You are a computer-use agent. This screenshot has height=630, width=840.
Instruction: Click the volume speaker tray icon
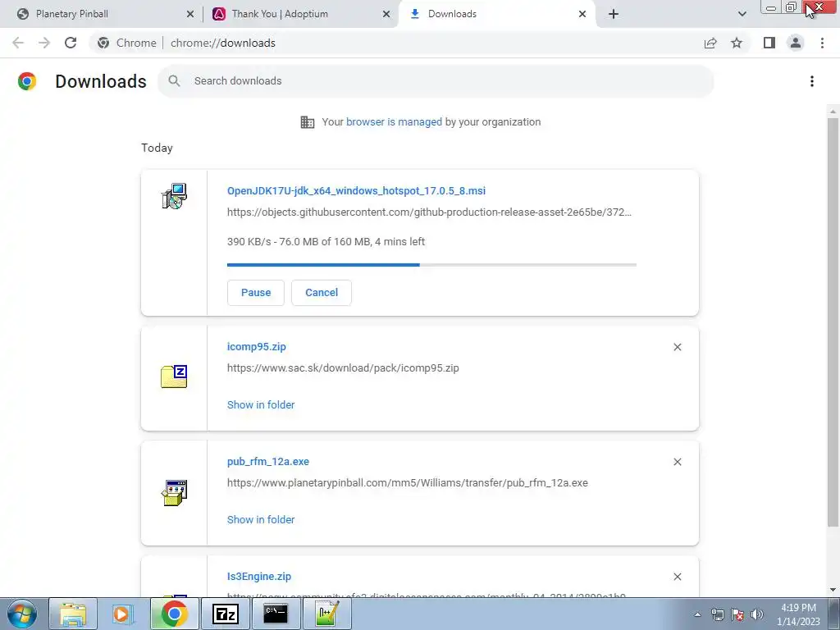pyautogui.click(x=757, y=614)
